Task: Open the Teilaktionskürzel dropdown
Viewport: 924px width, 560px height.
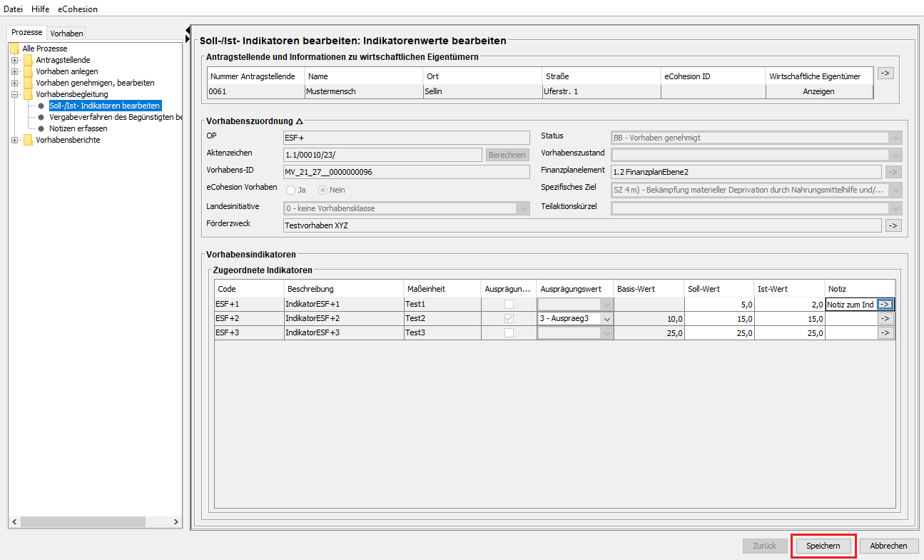Action: (895, 208)
